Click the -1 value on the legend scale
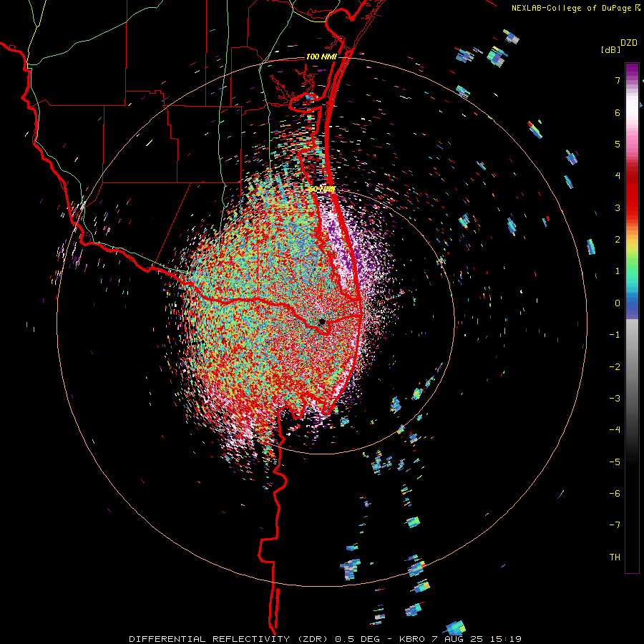 pos(615,335)
